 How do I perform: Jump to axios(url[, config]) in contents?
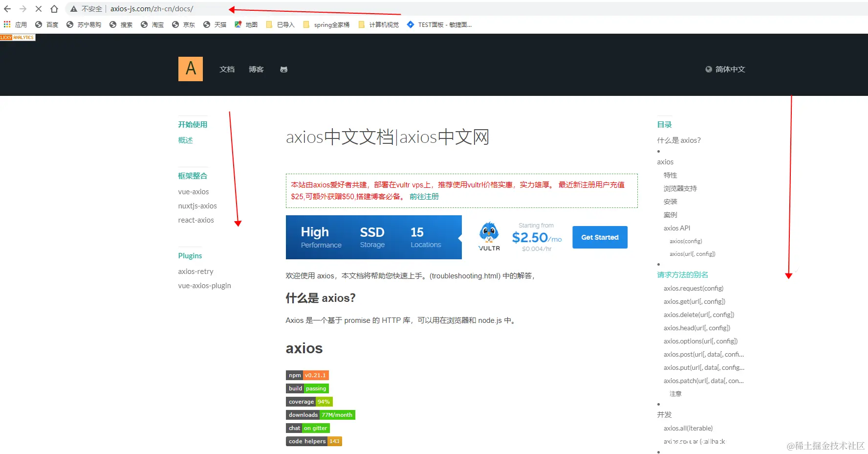693,254
